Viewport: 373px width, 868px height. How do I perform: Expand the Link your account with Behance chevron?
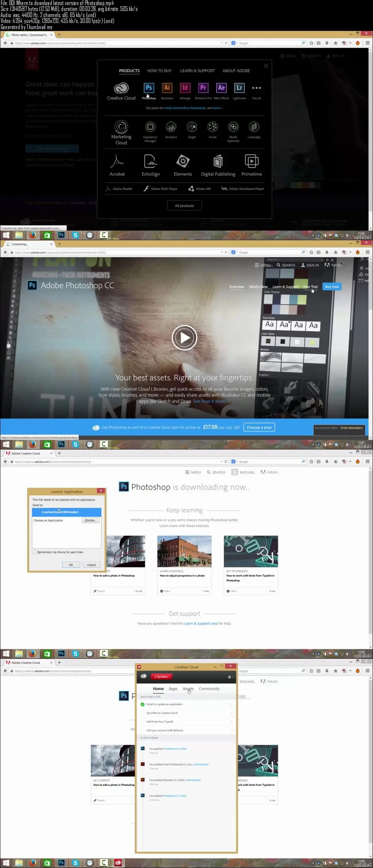[232, 730]
